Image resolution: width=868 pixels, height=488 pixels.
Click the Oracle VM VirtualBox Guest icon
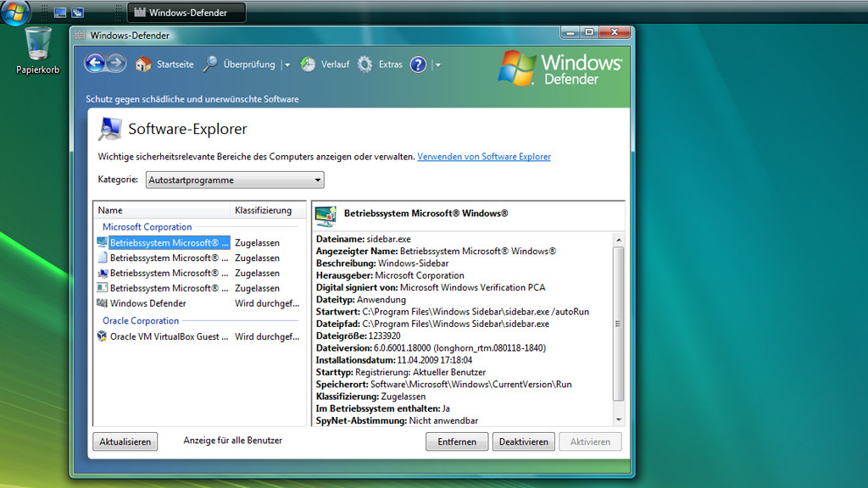coord(102,335)
